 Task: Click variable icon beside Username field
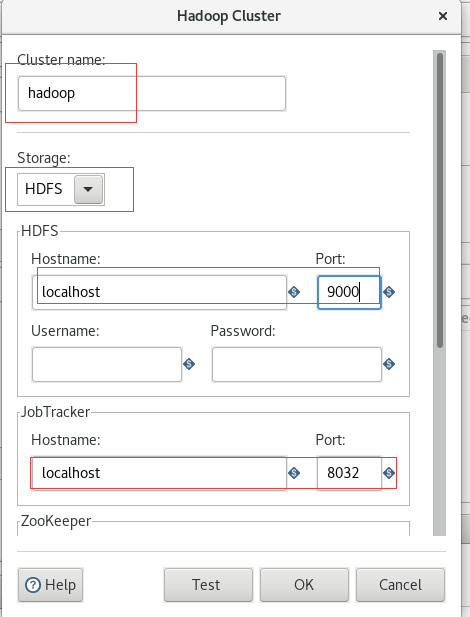[189, 364]
